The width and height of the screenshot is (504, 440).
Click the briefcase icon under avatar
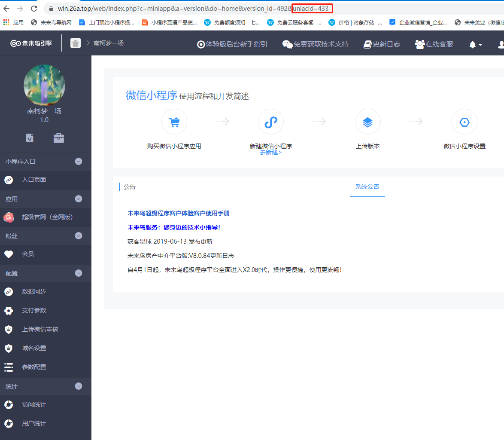pos(59,137)
